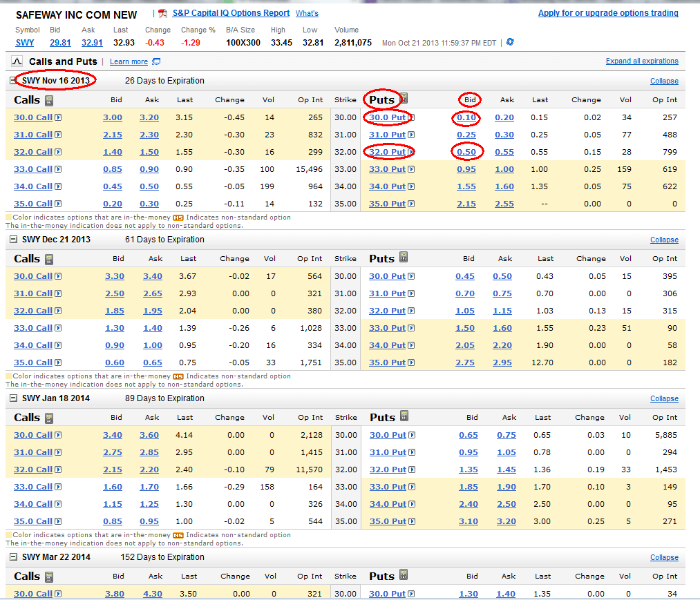Open S&P Capital IQ Options Report link

(x=231, y=13)
